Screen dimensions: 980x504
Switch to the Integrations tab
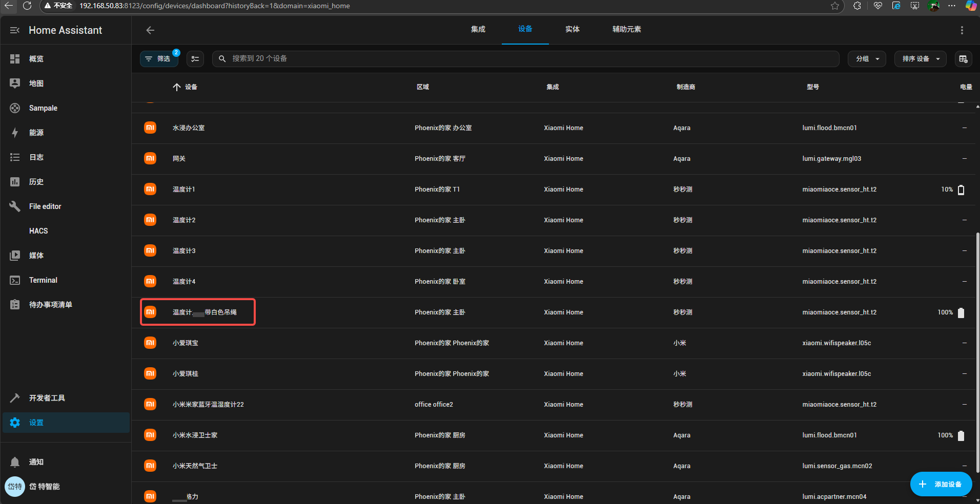(x=478, y=29)
